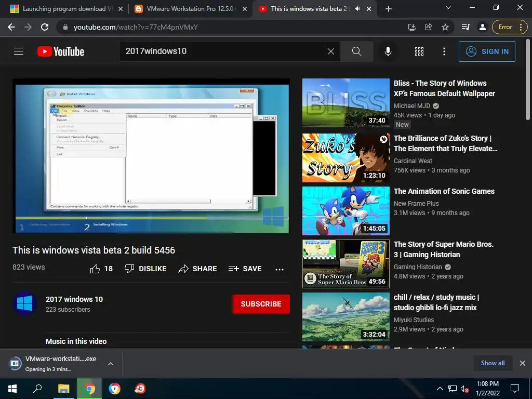Save the video to a playlist

click(x=245, y=269)
